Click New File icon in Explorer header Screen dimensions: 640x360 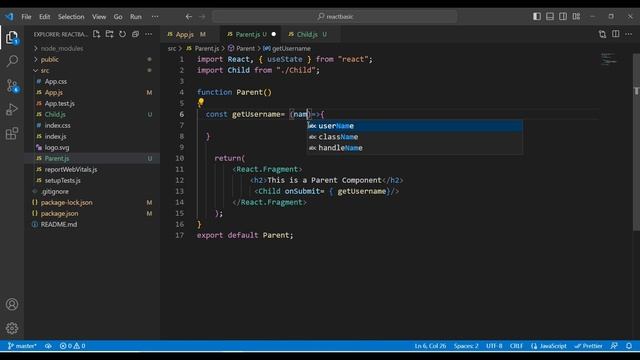96,34
